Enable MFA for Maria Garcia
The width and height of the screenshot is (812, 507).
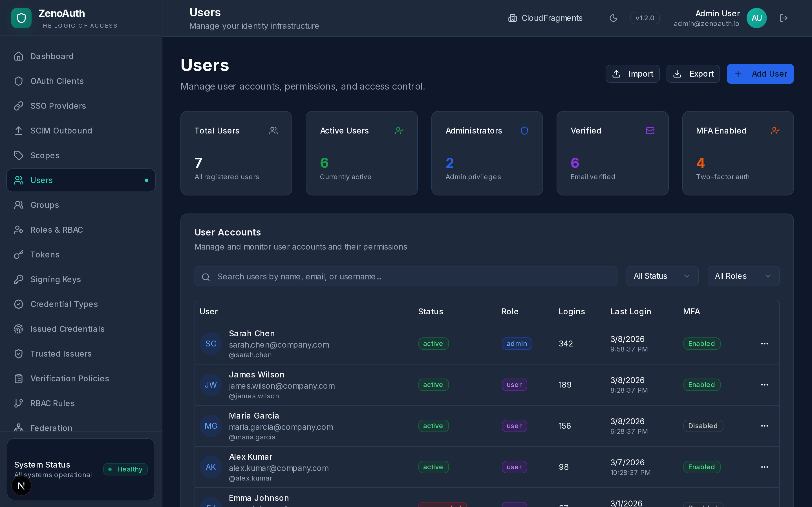click(x=703, y=426)
